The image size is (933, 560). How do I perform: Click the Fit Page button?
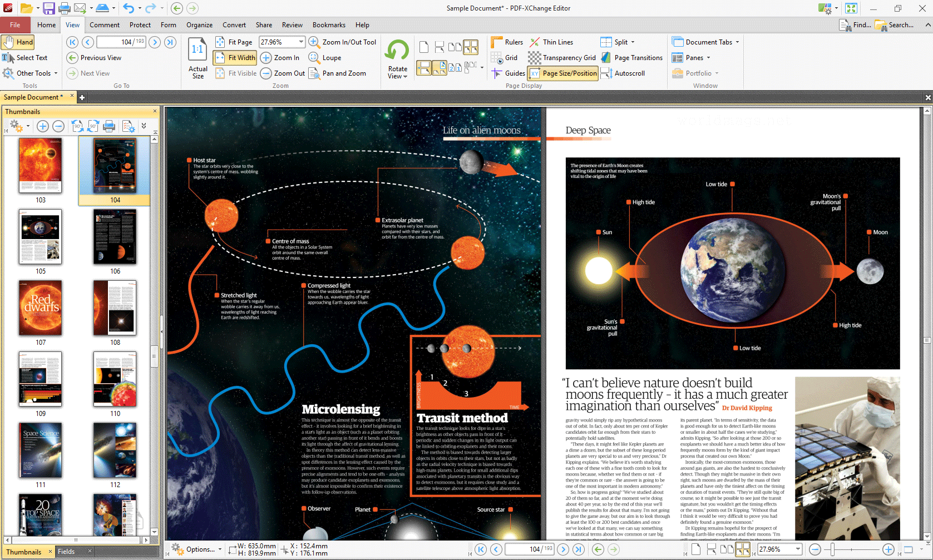(234, 42)
